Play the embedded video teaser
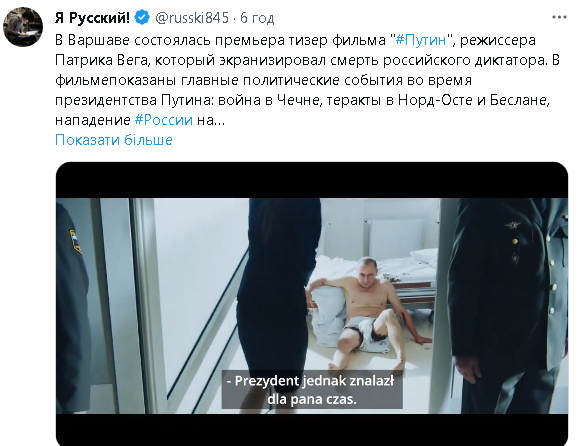This screenshot has height=446, width=584. [312, 304]
